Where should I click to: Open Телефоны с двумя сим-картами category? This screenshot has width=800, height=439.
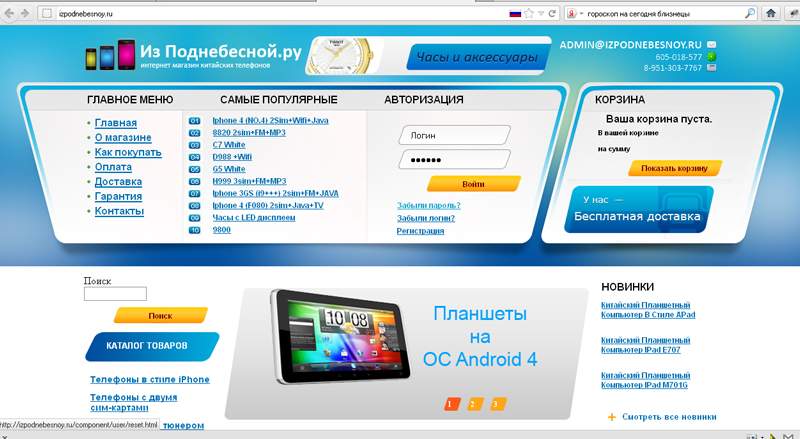click(133, 402)
